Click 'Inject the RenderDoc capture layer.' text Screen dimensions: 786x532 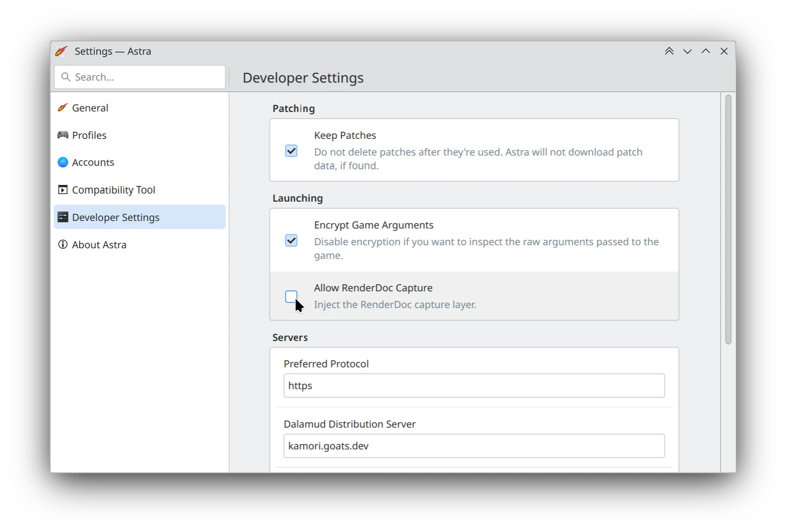(x=395, y=305)
